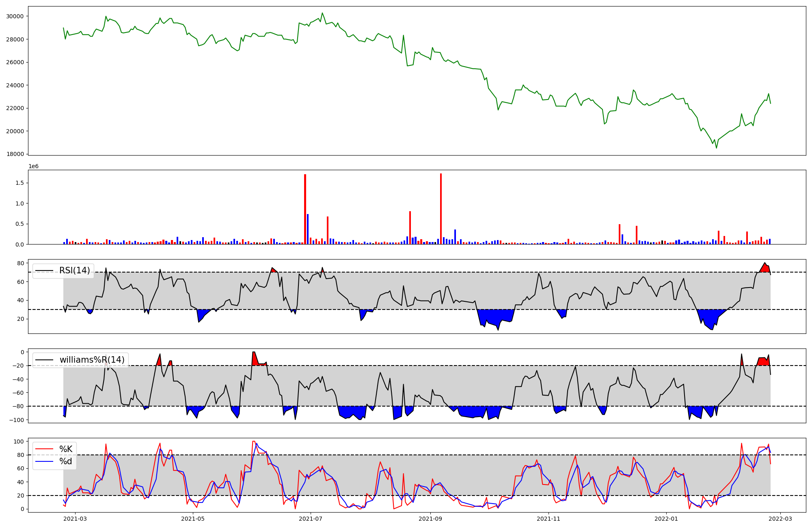This screenshot has width=812, height=528.
Task: Click the tallest red volume bar before 2021-07
Action: [x=305, y=209]
